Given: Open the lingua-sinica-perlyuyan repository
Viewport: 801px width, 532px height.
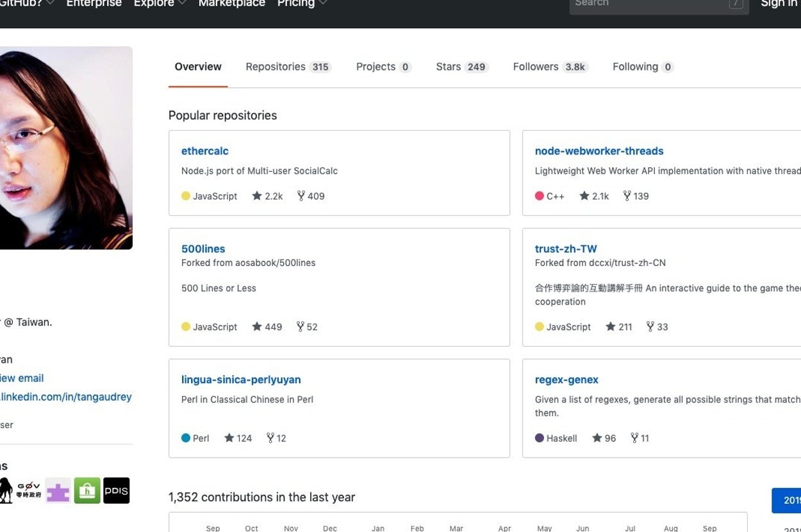Looking at the screenshot, I should pos(241,379).
